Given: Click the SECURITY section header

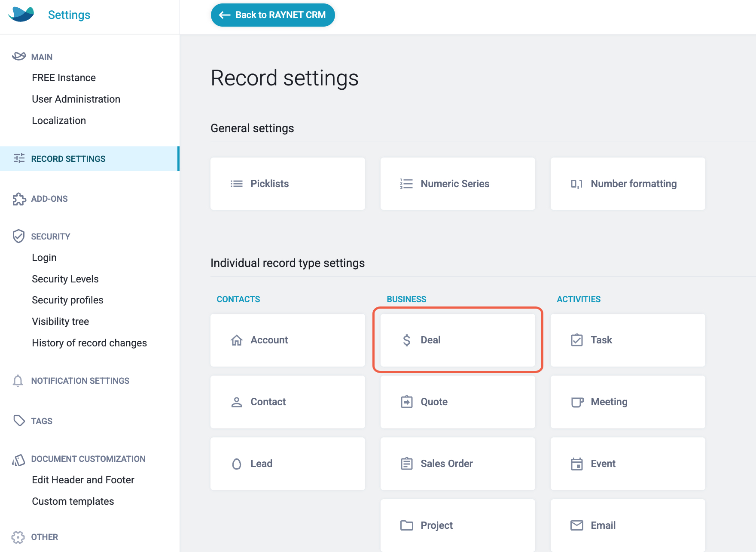Looking at the screenshot, I should click(51, 237).
